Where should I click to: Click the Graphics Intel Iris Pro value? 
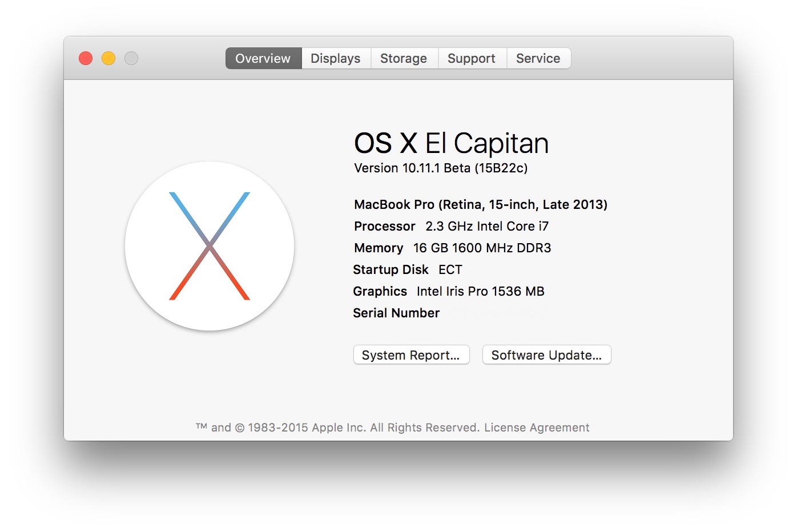tap(481, 291)
